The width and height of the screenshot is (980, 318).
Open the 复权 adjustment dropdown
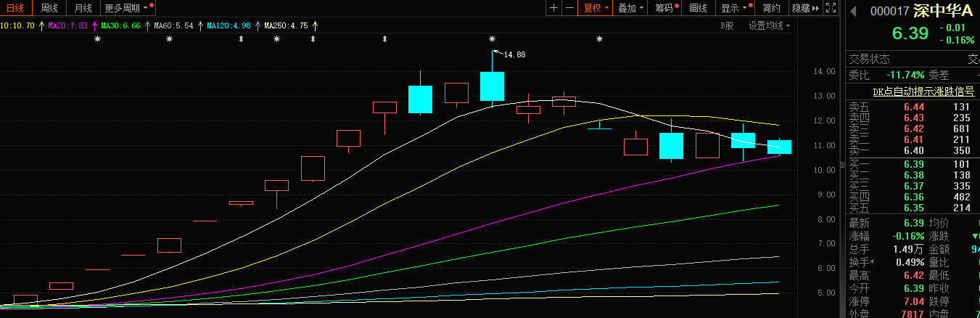596,8
